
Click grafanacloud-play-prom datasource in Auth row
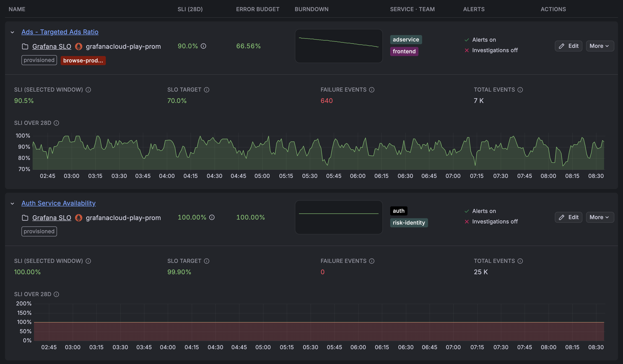[123, 218]
